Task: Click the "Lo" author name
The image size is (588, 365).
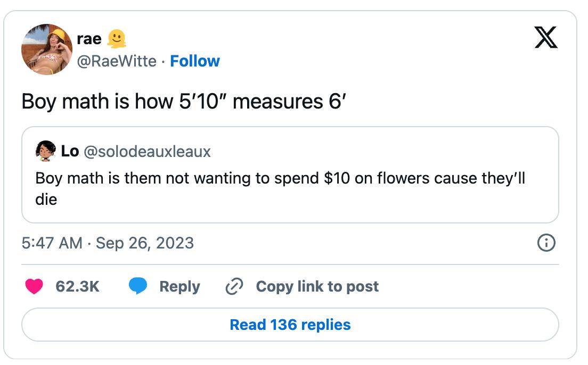Action: 70,152
